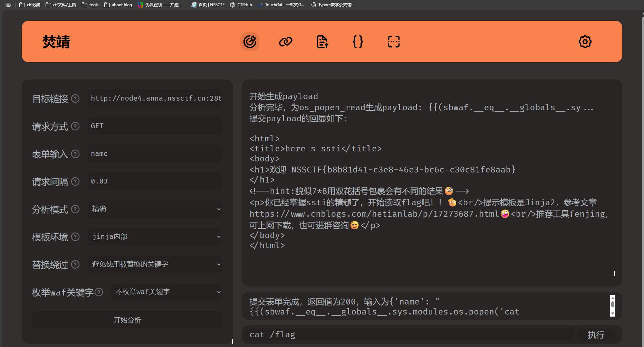This screenshot has height=347, width=644.
Task: Show help for 请求方式 field
Action: (75, 126)
